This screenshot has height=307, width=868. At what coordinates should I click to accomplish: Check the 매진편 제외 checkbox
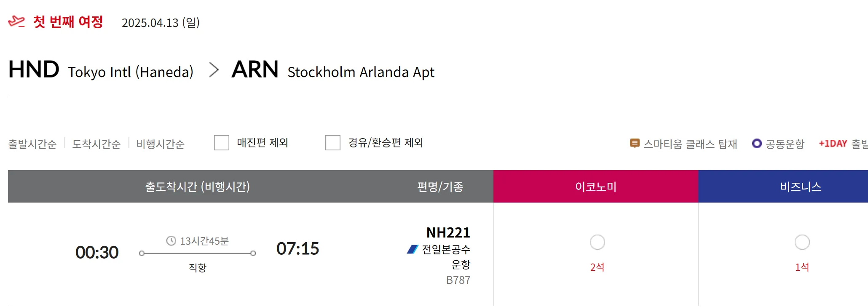click(x=222, y=143)
